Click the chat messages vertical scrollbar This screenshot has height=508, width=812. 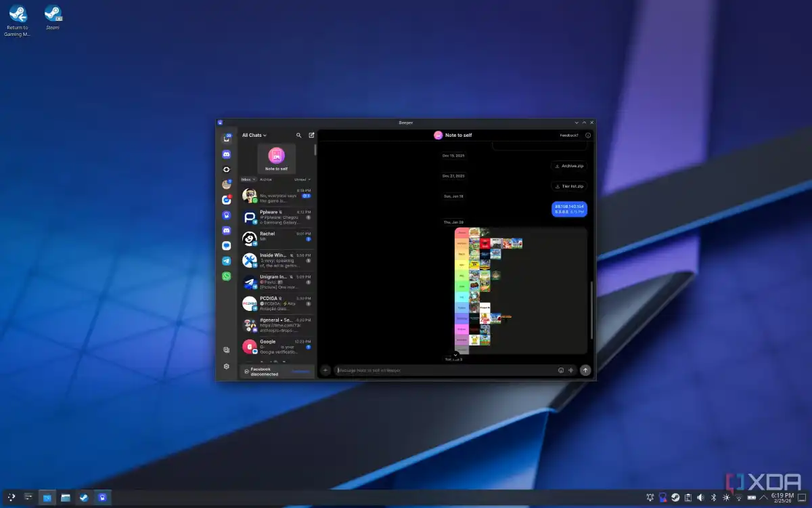591,310
